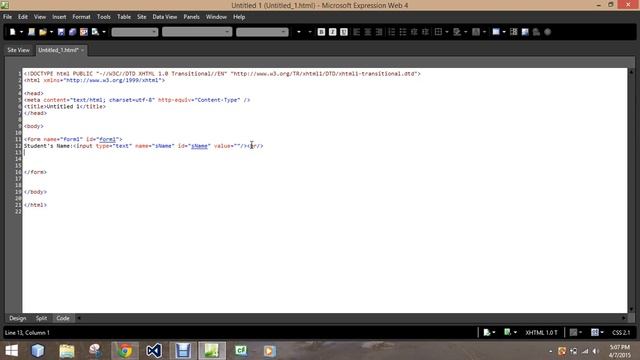Screen dimensions: 640x360
Task: Click the Insert Layer grid icon
Action: point(514,32)
